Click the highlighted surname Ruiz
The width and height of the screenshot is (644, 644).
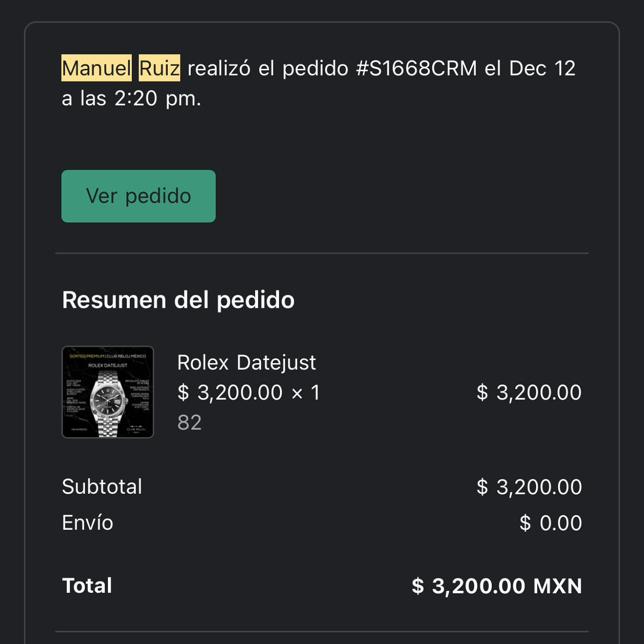(160, 68)
